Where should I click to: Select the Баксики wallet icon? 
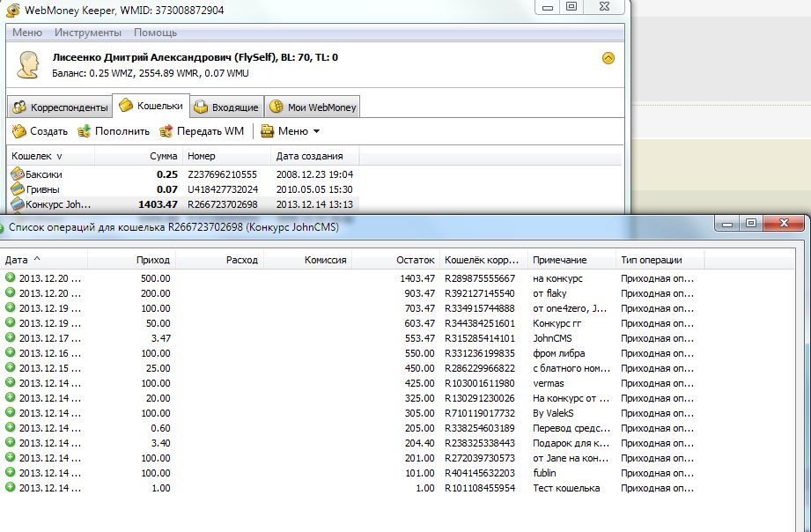click(17, 174)
